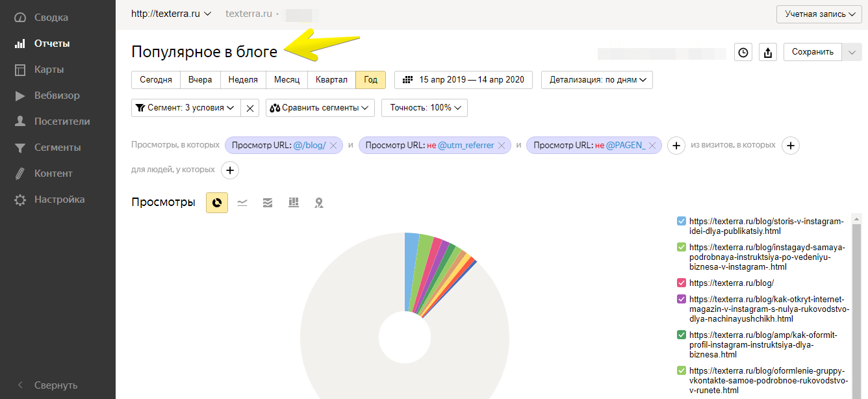Remove the не @PAGEN_ condition
The width and height of the screenshot is (868, 399).
click(x=652, y=146)
